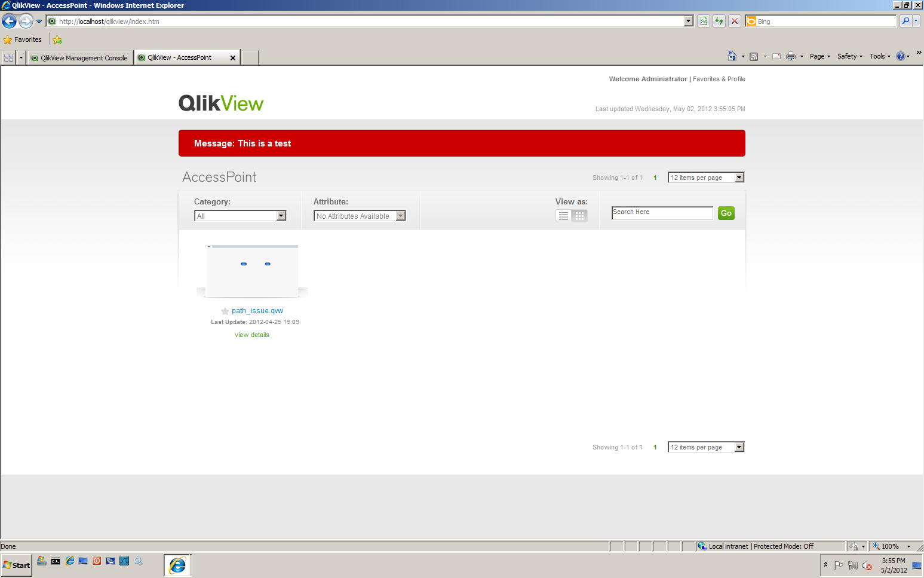Adjust the 100% zoom level control
The height and width of the screenshot is (578, 924).
pyautogui.click(x=891, y=546)
